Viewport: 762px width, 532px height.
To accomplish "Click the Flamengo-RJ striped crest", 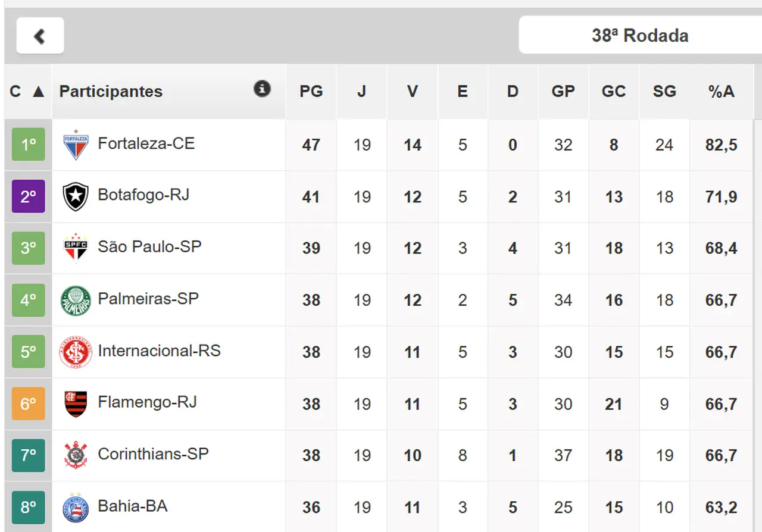I will 76,403.
